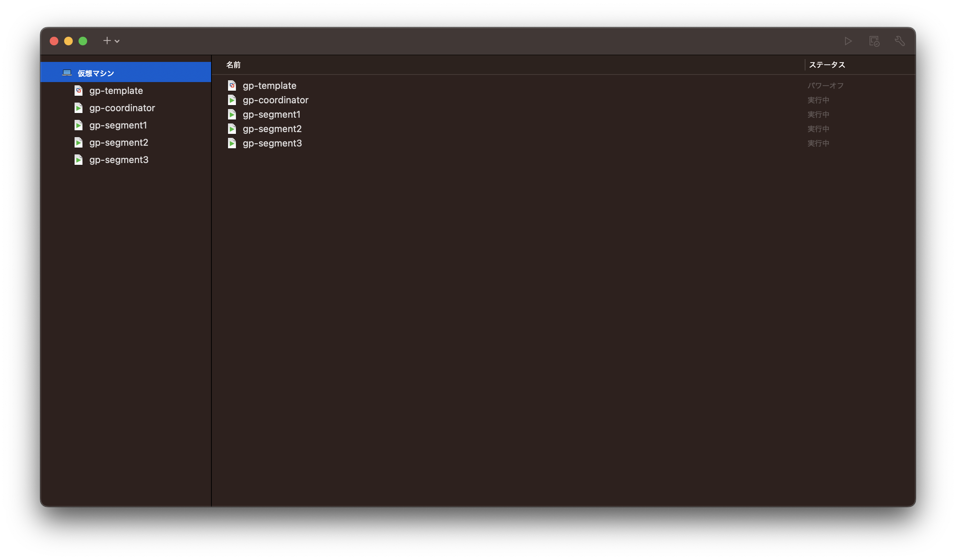Click the パワーオフ status of gp-template
This screenshot has height=560, width=956.
pos(826,86)
